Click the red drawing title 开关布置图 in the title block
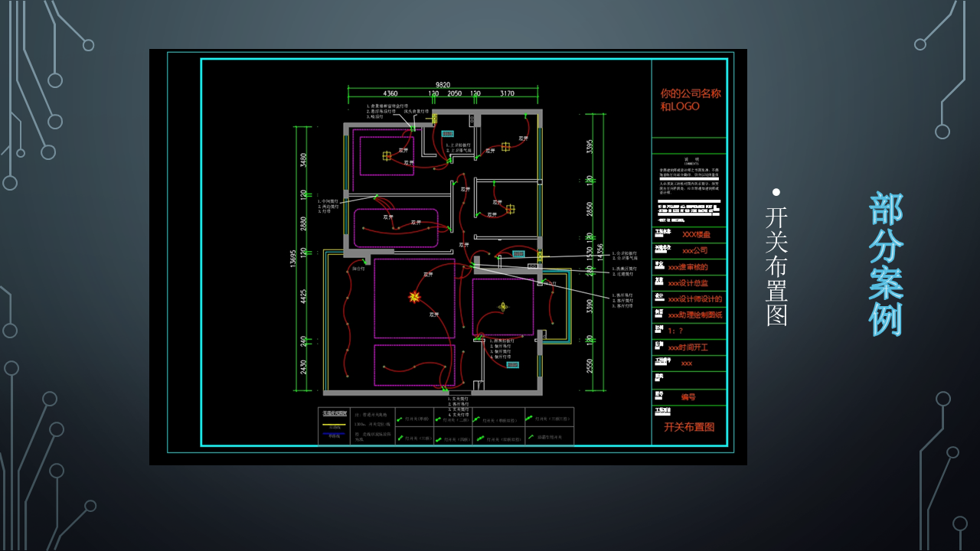 point(688,427)
